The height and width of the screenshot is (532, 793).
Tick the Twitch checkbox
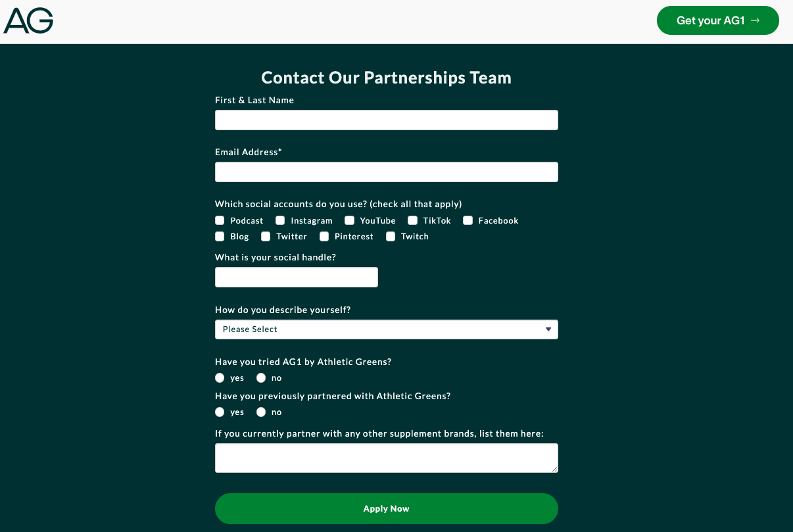coord(391,236)
